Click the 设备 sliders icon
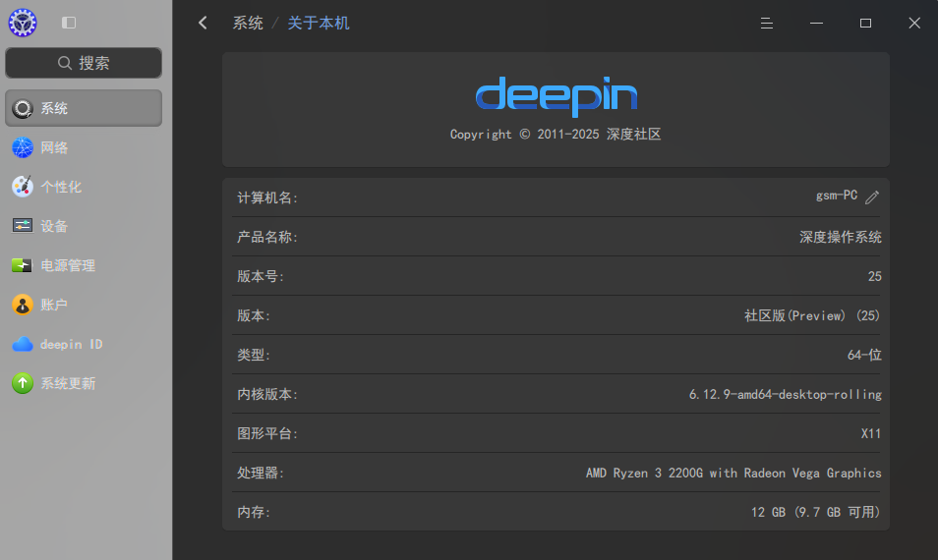 (x=23, y=225)
